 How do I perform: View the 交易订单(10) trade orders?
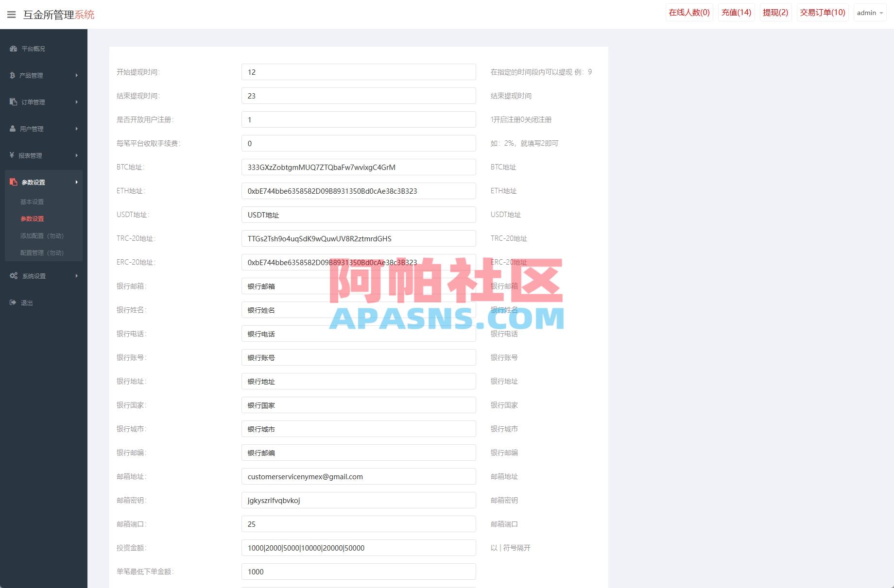(x=822, y=12)
